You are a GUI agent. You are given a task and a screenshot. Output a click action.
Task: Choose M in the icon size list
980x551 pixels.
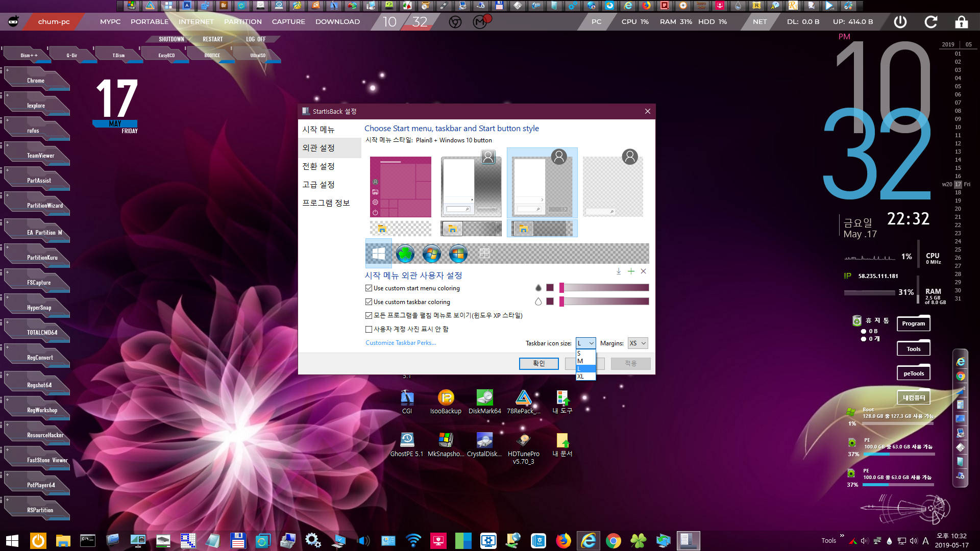coord(585,361)
